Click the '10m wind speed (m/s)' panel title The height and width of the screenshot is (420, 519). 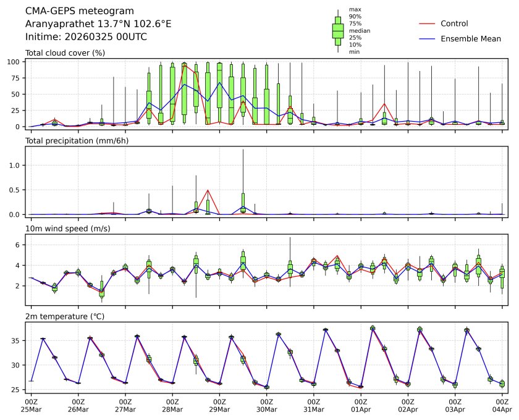click(64, 229)
